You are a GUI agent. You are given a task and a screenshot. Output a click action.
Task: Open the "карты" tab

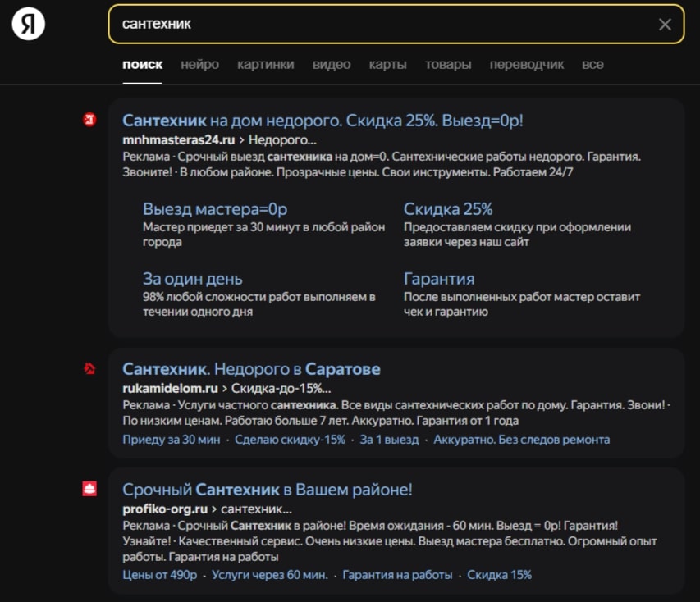pyautogui.click(x=387, y=64)
